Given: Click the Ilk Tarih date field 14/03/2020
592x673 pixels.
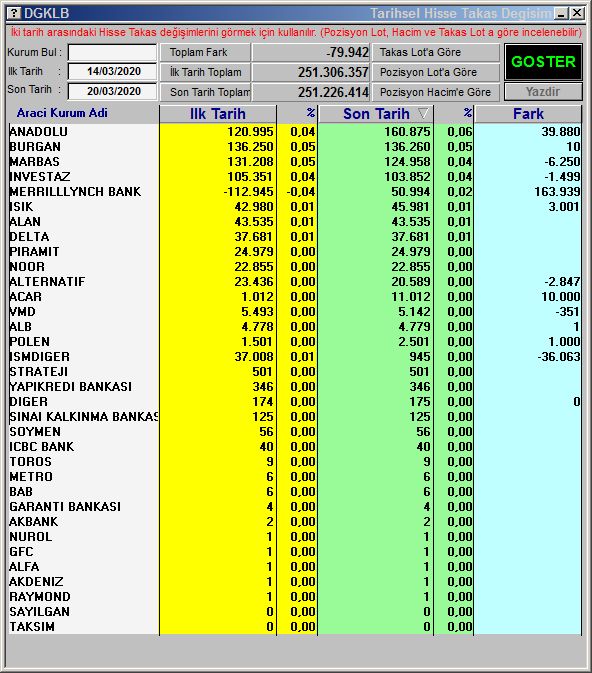Looking at the screenshot, I should tap(112, 71).
